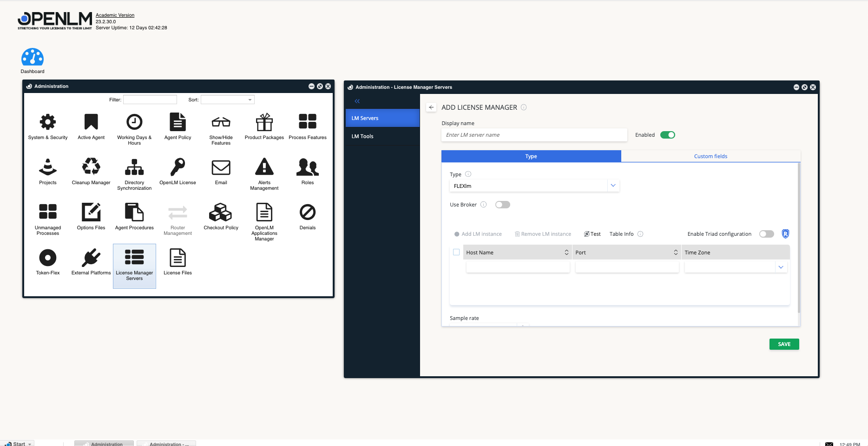The width and height of the screenshot is (868, 446).
Task: Disable the Enabled toggle for the LM server
Action: [x=667, y=134]
